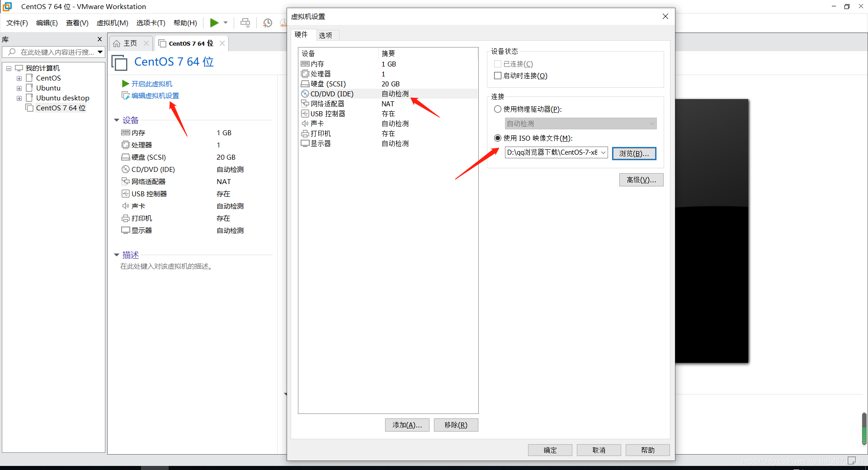868x470 pixels.
Task: Click the green power-on play icon in toolbar
Action: [214, 23]
